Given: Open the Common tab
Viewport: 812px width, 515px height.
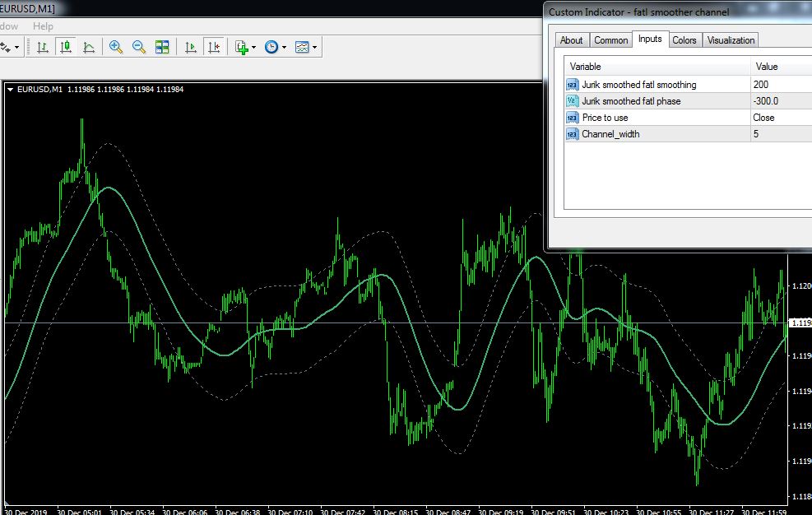Looking at the screenshot, I should 610,39.
